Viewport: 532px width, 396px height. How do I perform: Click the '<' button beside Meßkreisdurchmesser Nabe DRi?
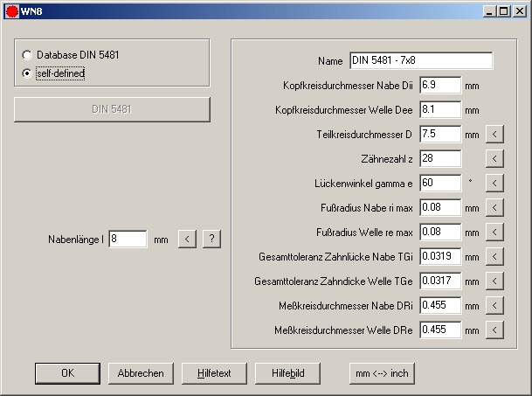[494, 306]
